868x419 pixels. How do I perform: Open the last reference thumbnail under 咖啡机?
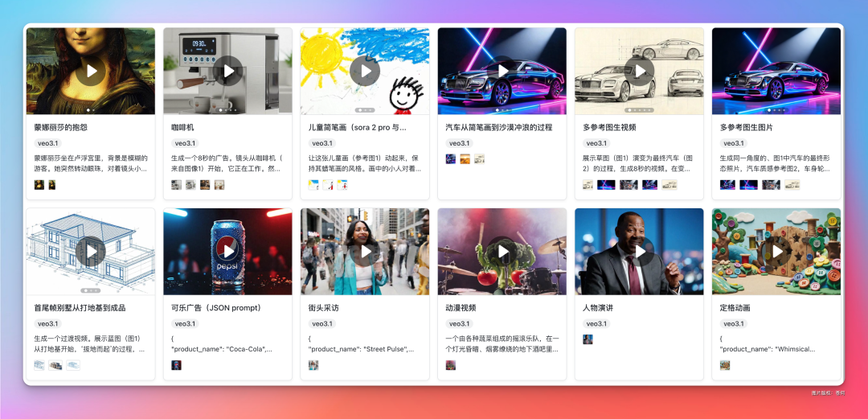[219, 184]
